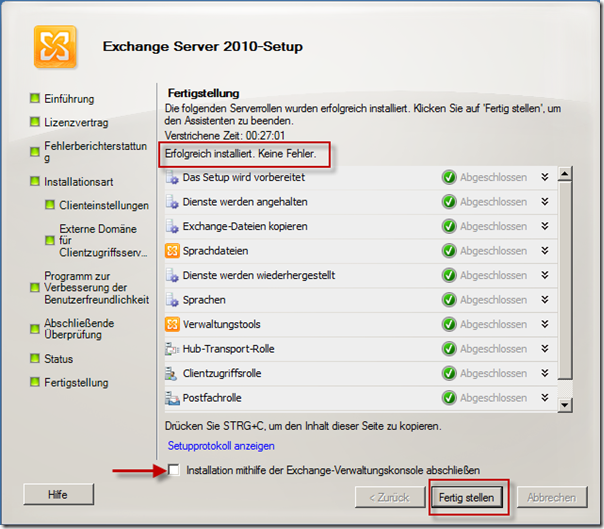Click the Abbrechen button
Image resolution: width=604 pixels, height=529 pixels.
coord(552,497)
